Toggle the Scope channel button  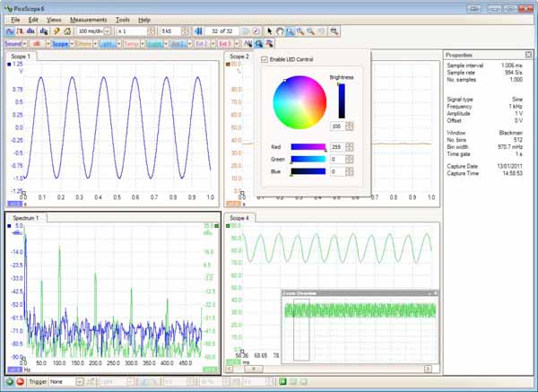point(60,44)
